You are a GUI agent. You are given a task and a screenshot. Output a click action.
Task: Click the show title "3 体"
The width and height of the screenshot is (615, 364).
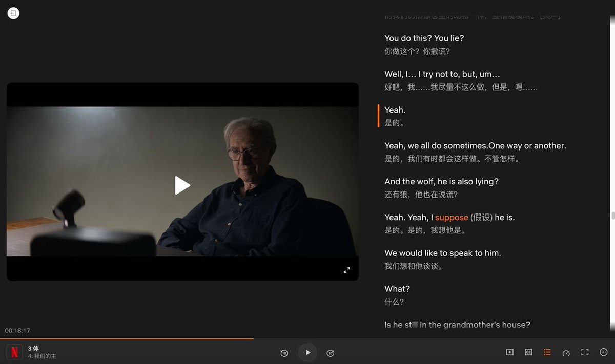[x=33, y=348]
